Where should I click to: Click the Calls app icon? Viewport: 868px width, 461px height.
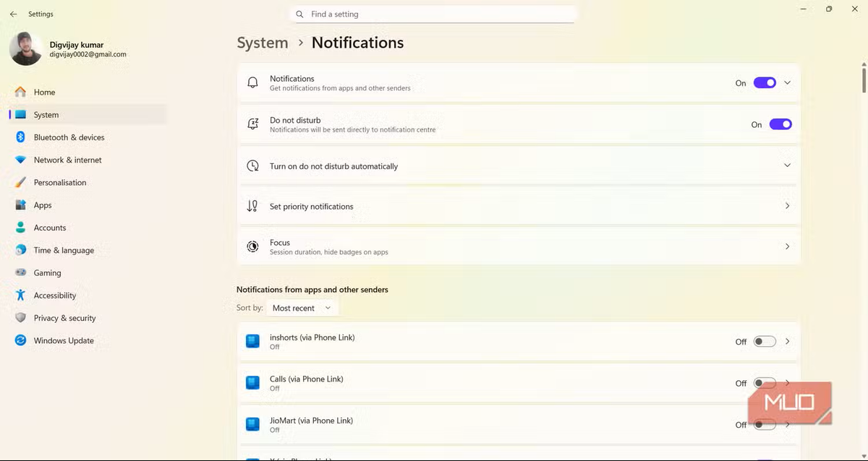[252, 383]
